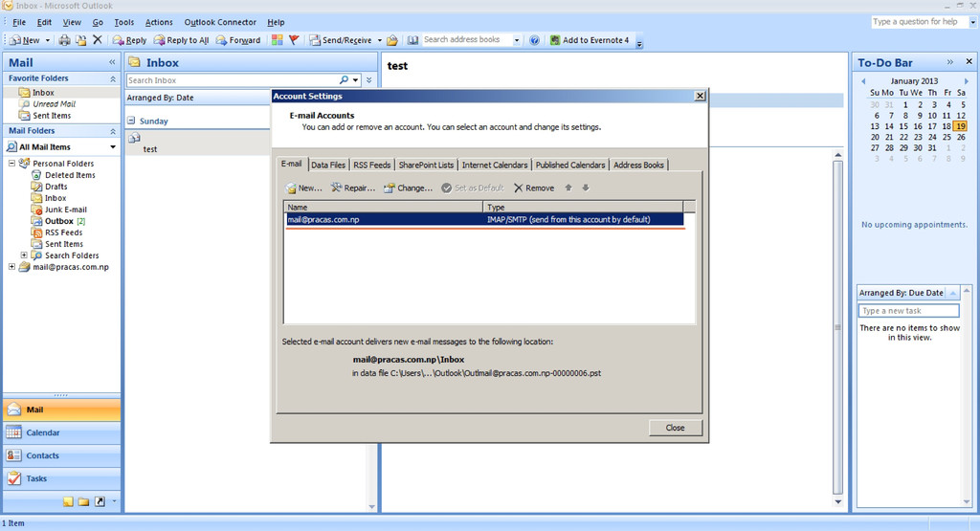Go to the next month in the calendar

point(967,81)
